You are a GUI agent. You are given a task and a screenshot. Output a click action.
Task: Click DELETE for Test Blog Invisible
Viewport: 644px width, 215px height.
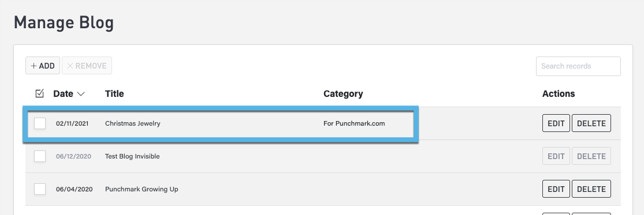591,156
